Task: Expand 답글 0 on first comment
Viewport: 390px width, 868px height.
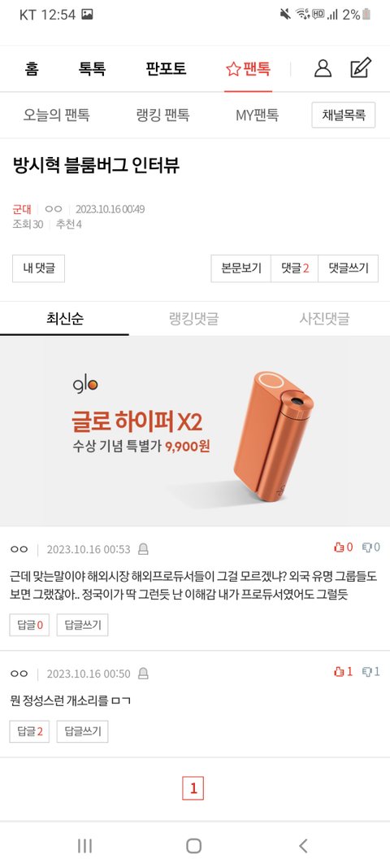Action: (29, 625)
